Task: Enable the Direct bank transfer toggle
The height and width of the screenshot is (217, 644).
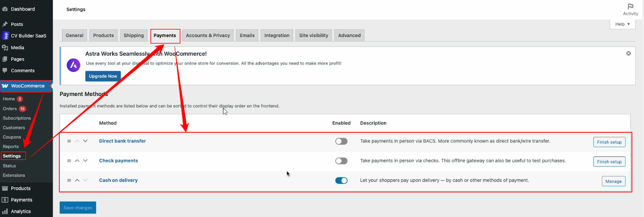Action: 341,141
